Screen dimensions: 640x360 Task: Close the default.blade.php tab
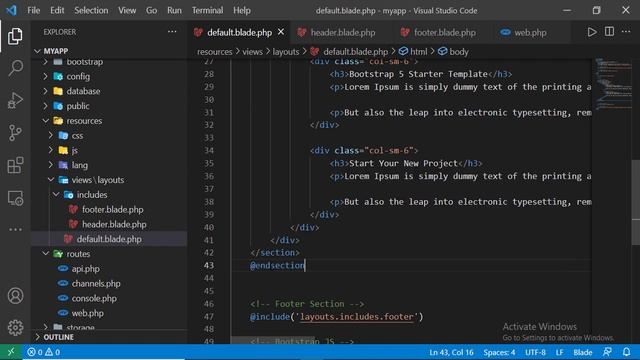click(x=281, y=32)
